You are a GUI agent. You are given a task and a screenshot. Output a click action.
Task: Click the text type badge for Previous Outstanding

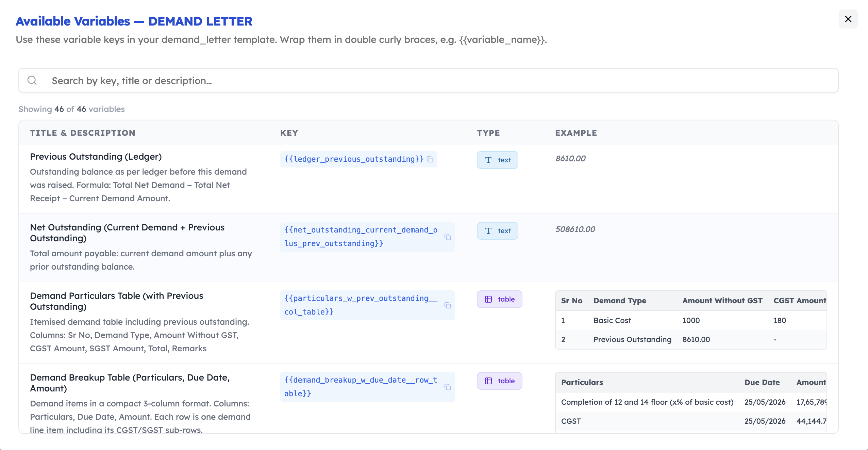(498, 160)
